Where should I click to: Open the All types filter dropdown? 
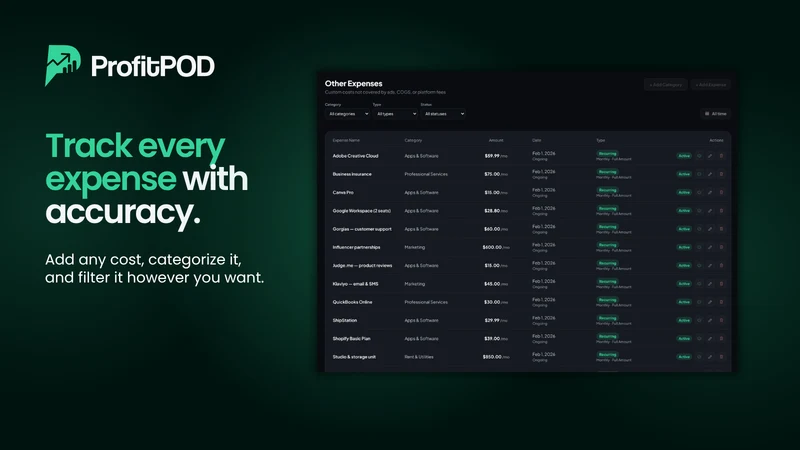pyautogui.click(x=395, y=114)
